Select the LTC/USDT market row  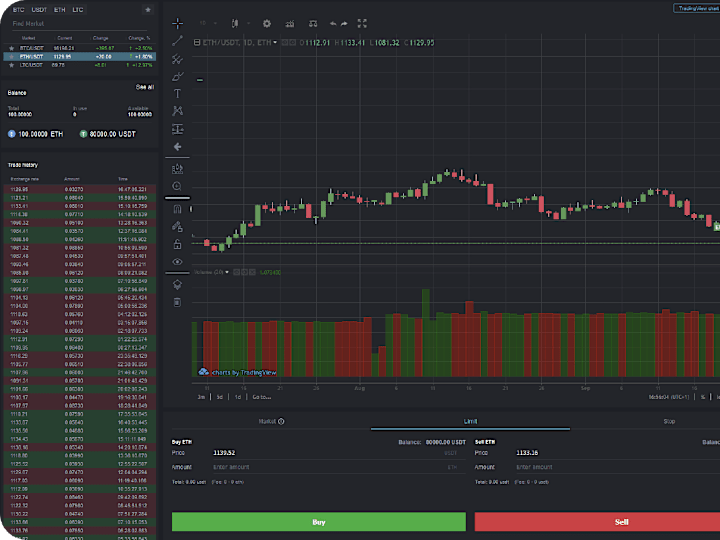tap(80, 65)
